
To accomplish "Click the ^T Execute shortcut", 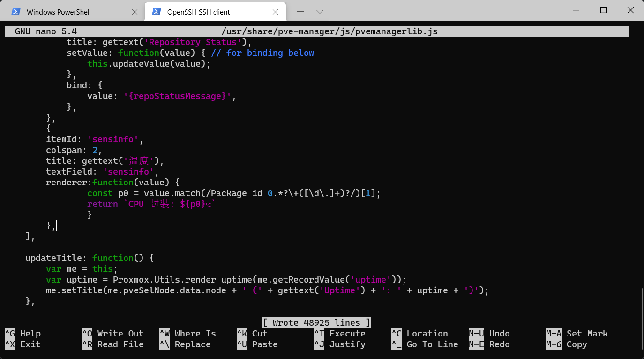I will (x=340, y=334).
